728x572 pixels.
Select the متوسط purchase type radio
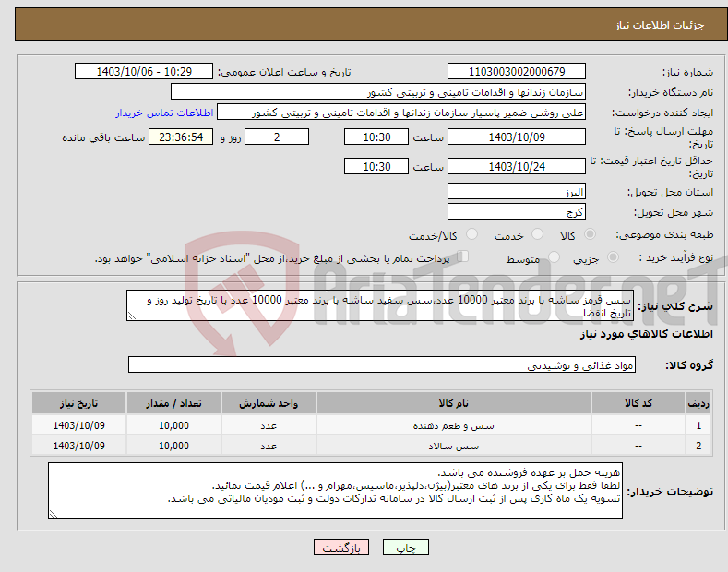pos(554,257)
